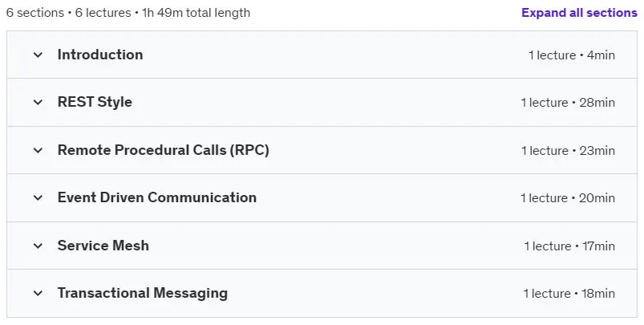Expand the Introduction section chevron
Image resolution: width=644 pixels, height=325 pixels.
coord(38,55)
